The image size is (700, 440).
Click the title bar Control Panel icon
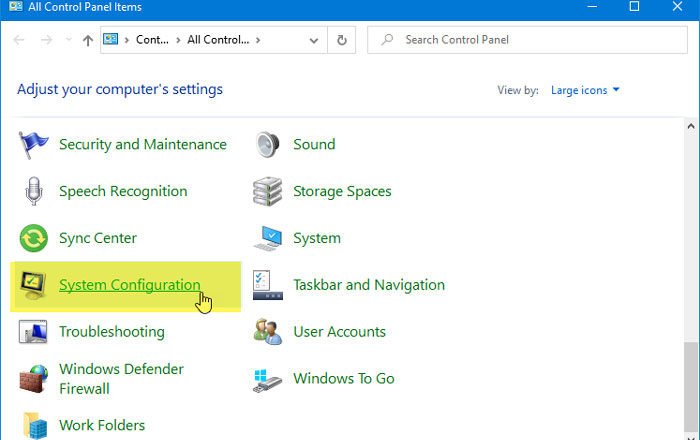tap(16, 6)
